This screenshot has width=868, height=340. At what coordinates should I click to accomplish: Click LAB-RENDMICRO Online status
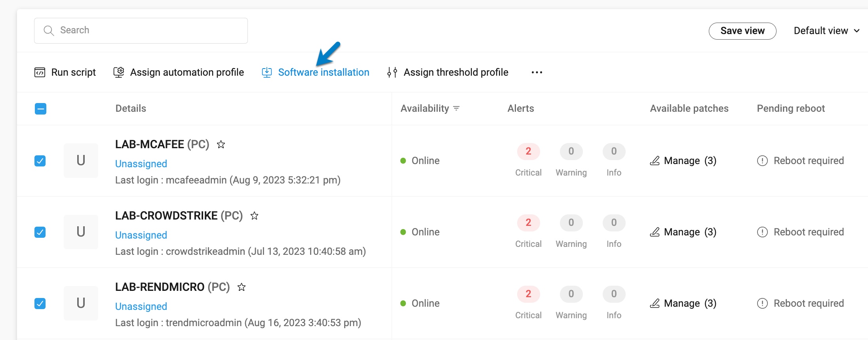pyautogui.click(x=420, y=303)
